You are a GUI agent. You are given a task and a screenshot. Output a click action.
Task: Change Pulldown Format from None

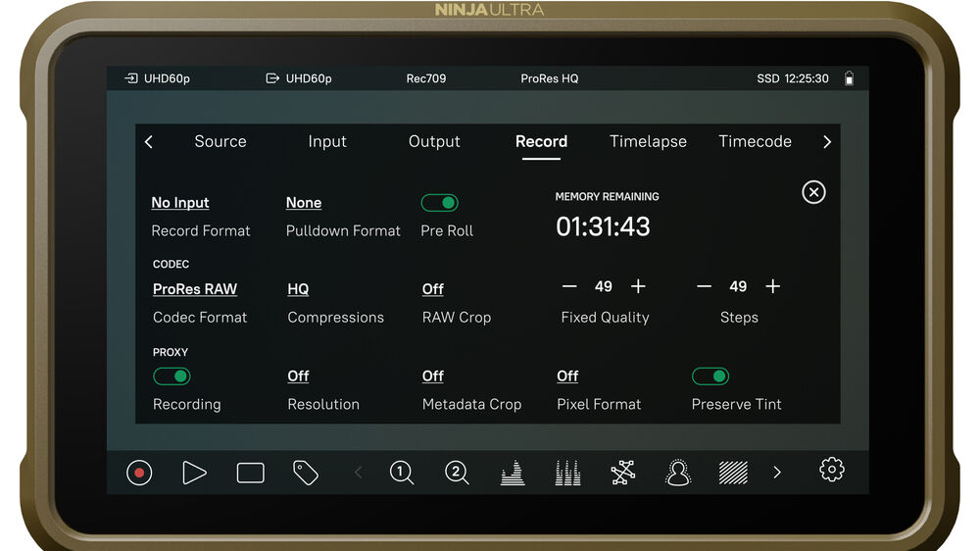click(x=304, y=203)
